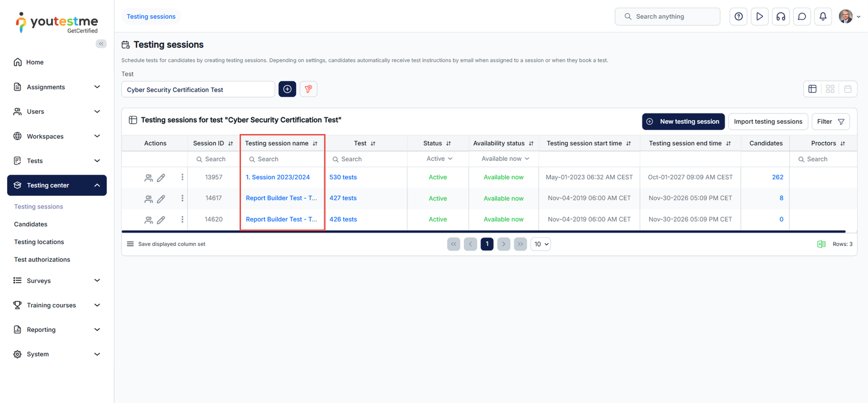Open the video tutorials play icon

pyautogui.click(x=759, y=16)
